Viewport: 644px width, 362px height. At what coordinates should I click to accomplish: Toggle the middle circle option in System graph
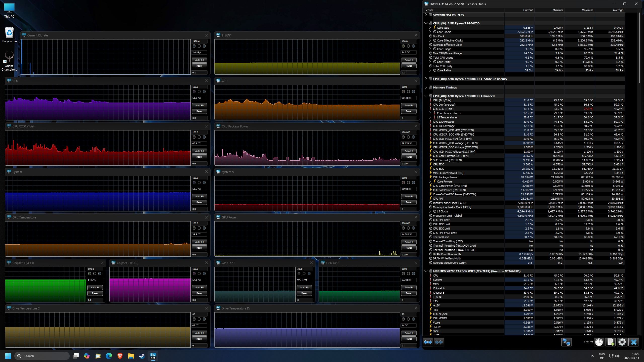click(199, 183)
